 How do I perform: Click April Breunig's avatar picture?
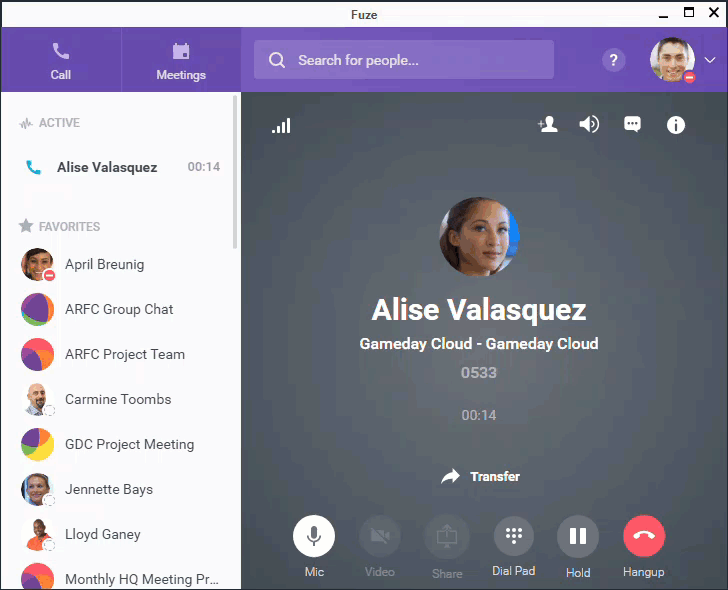38,264
